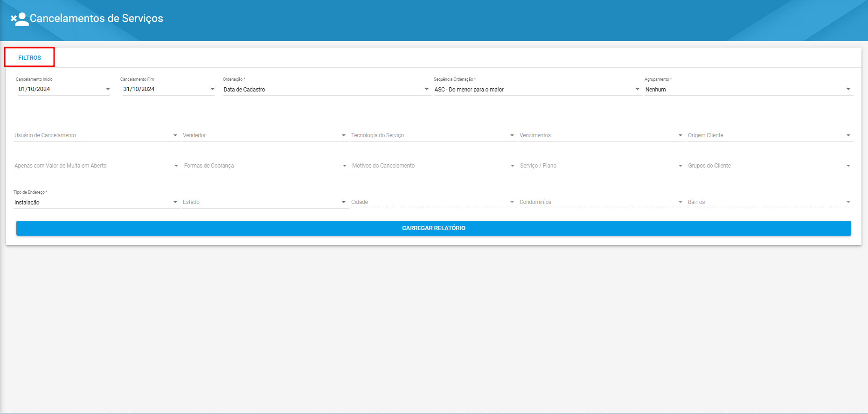Viewport: 868px width, 414px height.
Task: Click arrow of Sequência Ordenação dropdown
Action: coord(637,89)
